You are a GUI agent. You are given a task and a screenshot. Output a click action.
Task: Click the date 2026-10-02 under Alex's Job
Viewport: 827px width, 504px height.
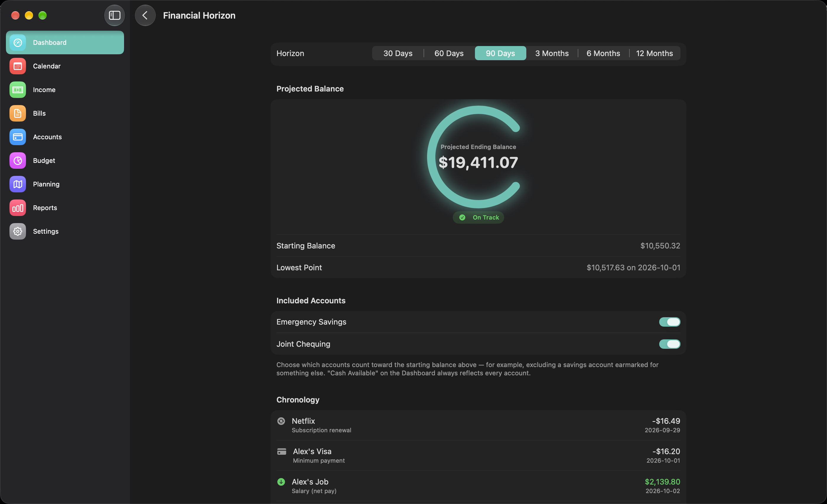point(662,491)
